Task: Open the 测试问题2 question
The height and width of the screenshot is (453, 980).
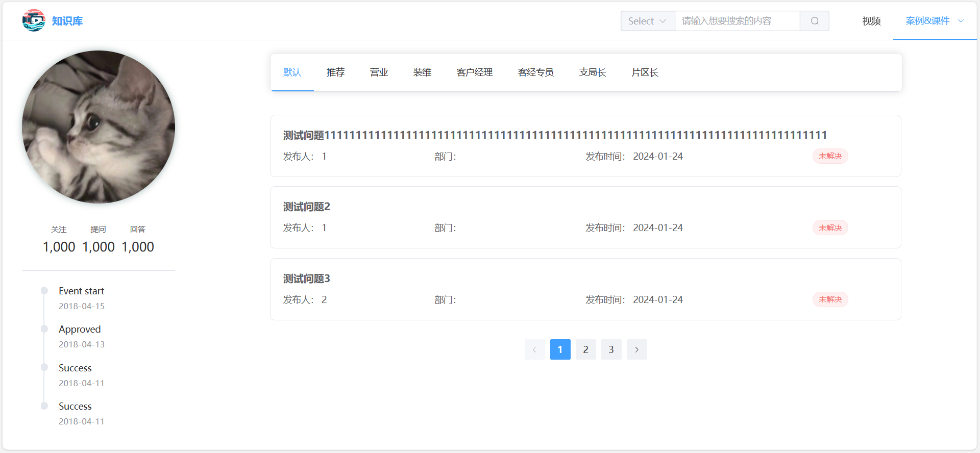Action: coord(307,207)
